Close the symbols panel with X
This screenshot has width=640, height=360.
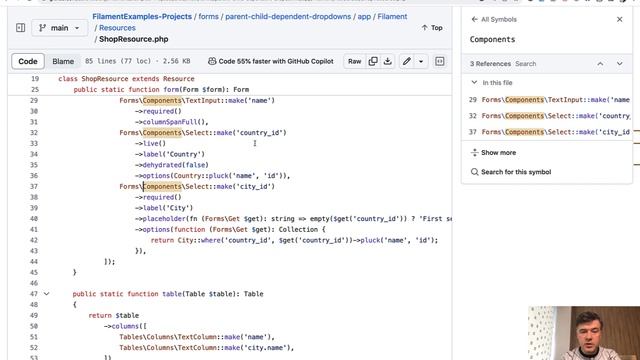[x=620, y=19]
